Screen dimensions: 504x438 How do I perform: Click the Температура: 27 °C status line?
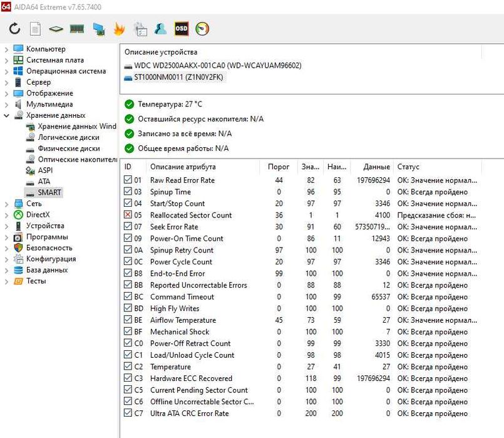coord(163,104)
